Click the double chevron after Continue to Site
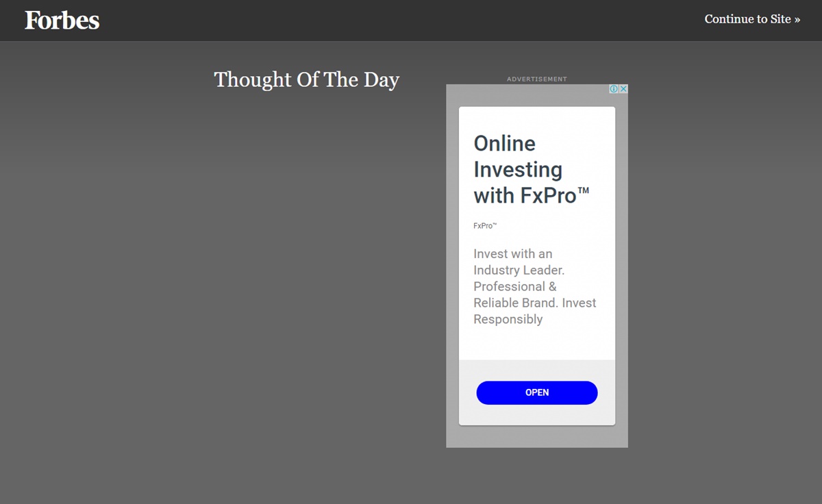This screenshot has height=504, width=822. click(797, 20)
